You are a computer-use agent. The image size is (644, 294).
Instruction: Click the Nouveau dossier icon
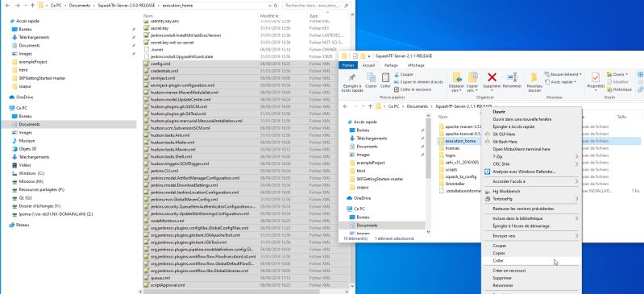pos(534,77)
